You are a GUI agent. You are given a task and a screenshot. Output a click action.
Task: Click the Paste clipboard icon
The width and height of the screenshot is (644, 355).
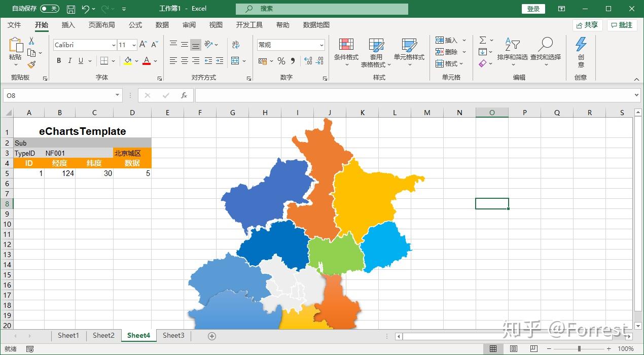tap(16, 45)
